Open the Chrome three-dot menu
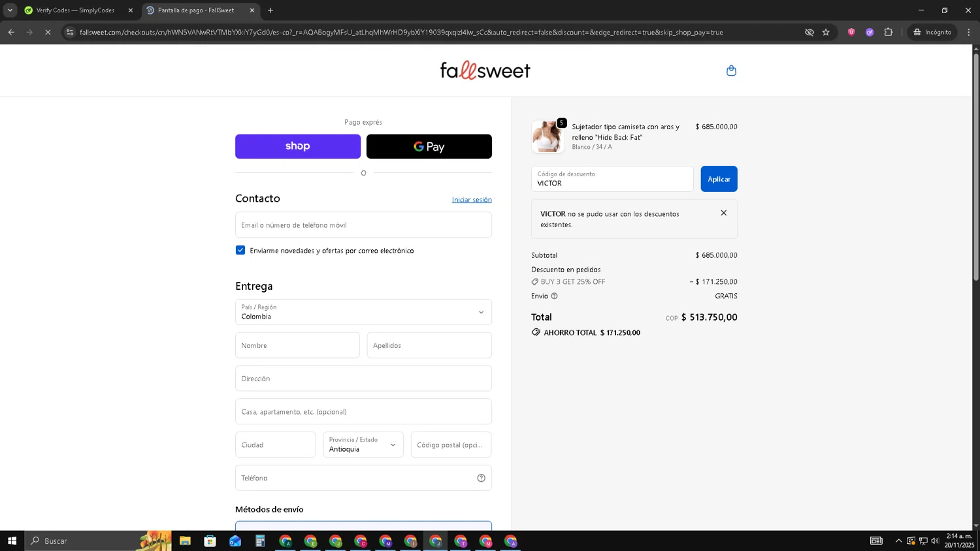The width and height of the screenshot is (980, 551). pos(969,32)
